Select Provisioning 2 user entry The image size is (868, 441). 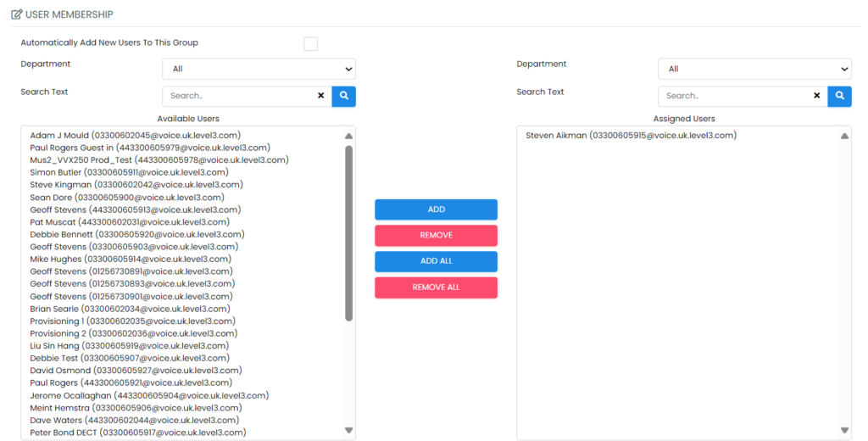coord(134,333)
